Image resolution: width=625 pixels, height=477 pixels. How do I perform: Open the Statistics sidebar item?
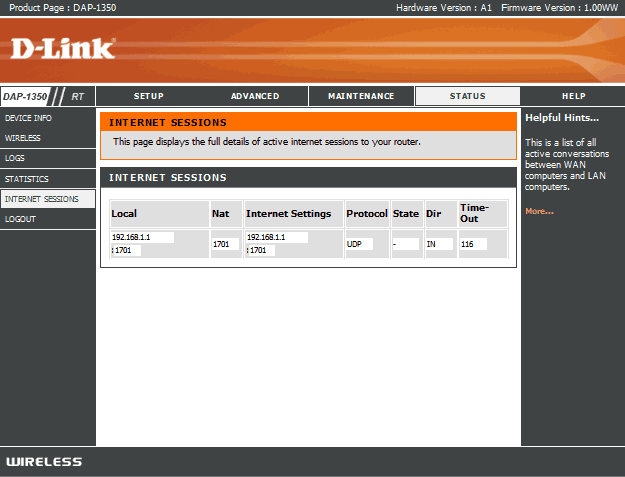coord(26,179)
